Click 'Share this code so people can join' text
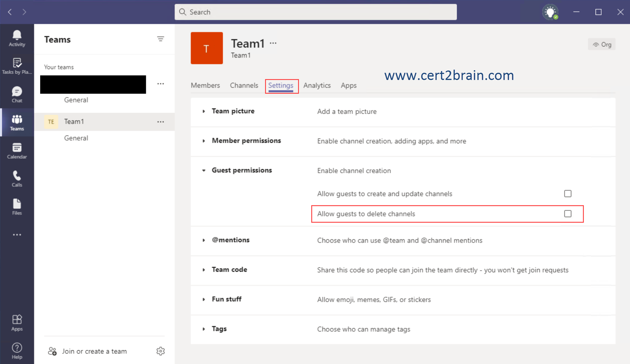This screenshot has height=364, width=630. 443,270
